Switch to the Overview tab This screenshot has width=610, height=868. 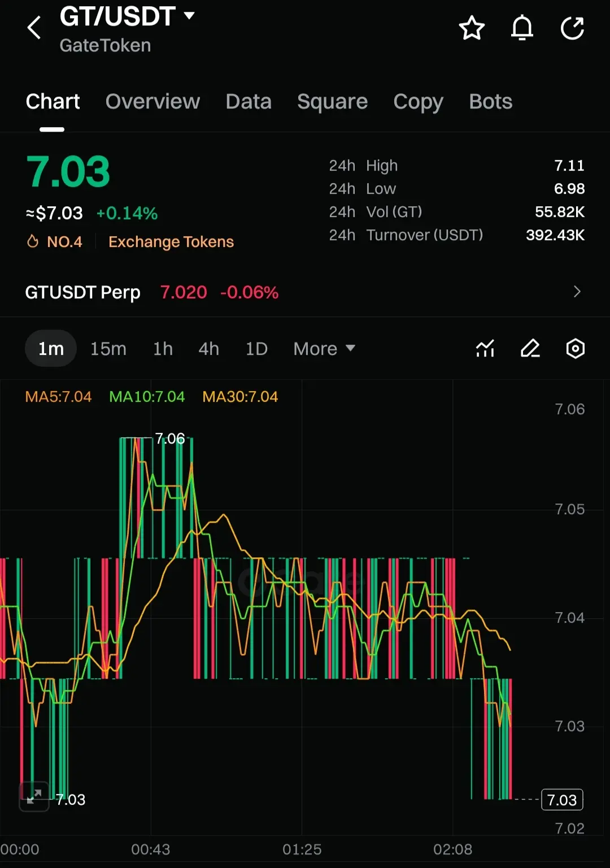(152, 102)
